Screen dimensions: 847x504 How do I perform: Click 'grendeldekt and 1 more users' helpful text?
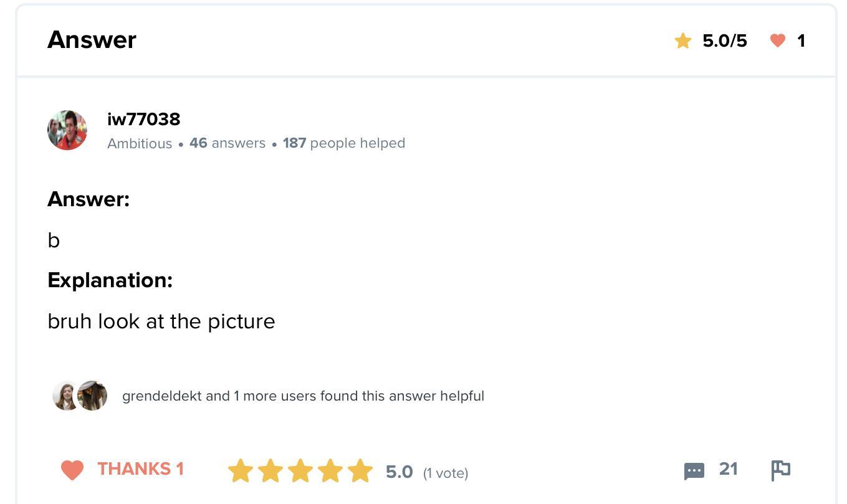303,396
